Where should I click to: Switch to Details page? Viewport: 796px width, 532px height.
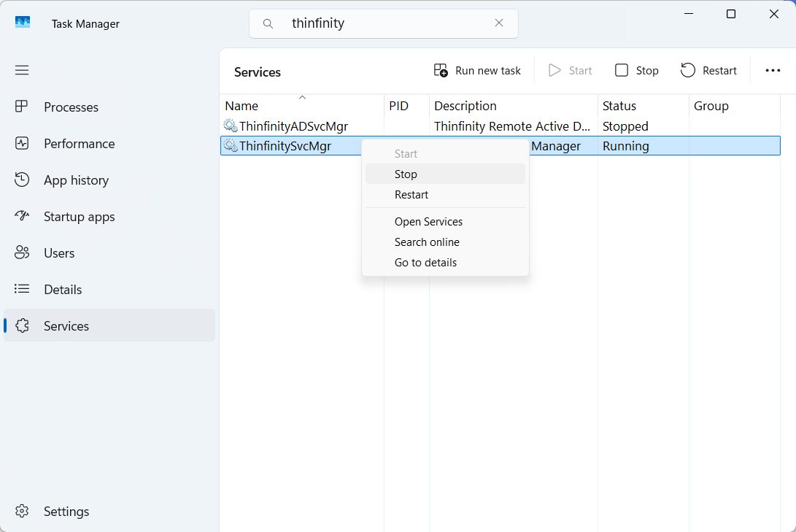tap(109, 289)
